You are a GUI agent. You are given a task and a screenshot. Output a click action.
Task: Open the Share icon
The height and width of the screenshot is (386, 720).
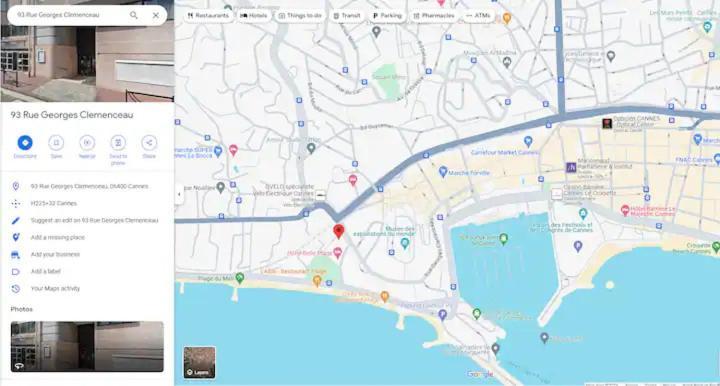coord(149,143)
